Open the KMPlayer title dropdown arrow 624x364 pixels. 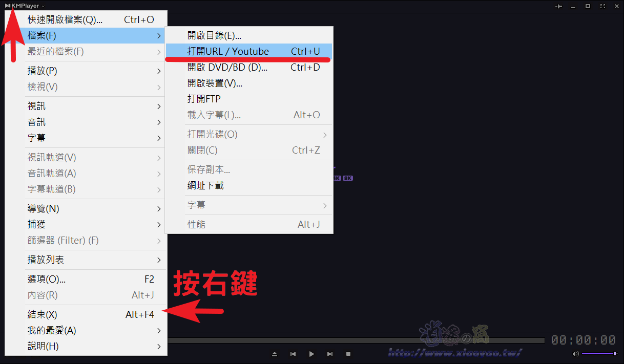pyautogui.click(x=43, y=7)
